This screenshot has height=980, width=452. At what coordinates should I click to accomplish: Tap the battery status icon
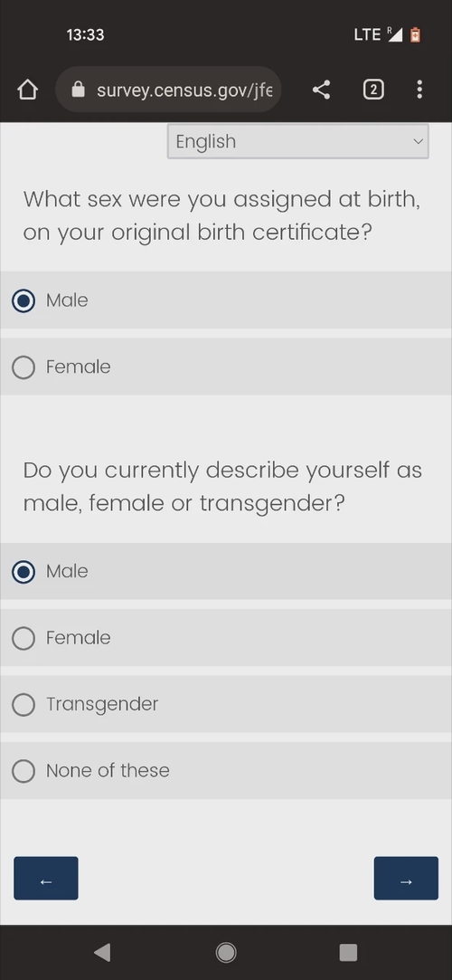[x=416, y=35]
